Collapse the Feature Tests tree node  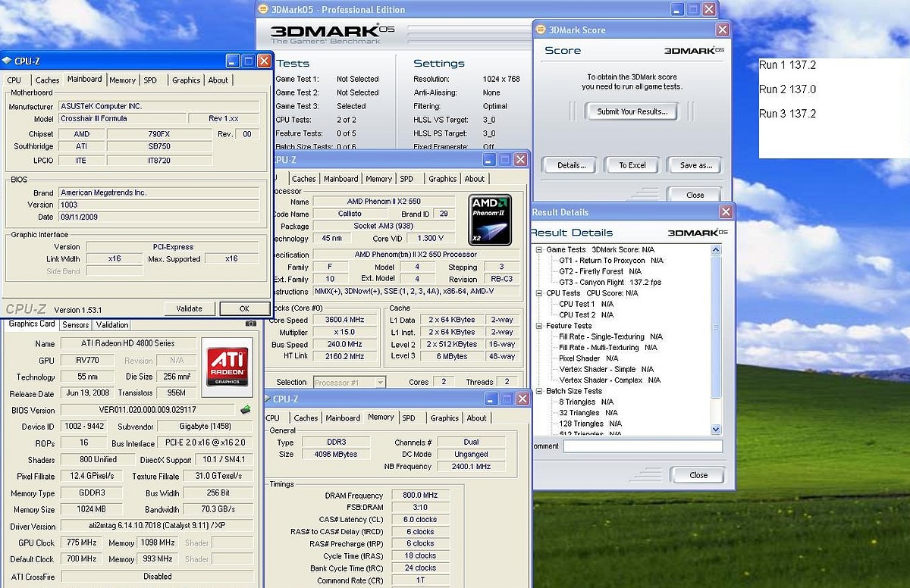pyautogui.click(x=539, y=326)
